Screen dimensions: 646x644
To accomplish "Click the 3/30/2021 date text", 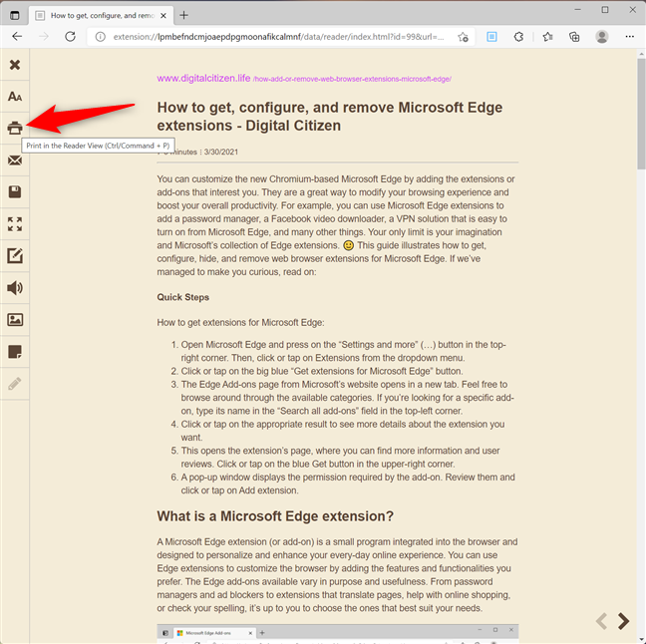I will click(221, 152).
